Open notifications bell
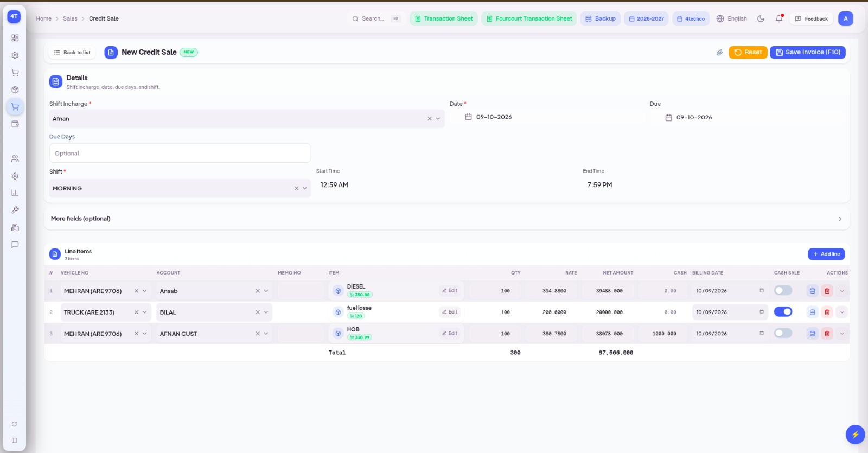This screenshot has width=868, height=453. click(x=779, y=18)
